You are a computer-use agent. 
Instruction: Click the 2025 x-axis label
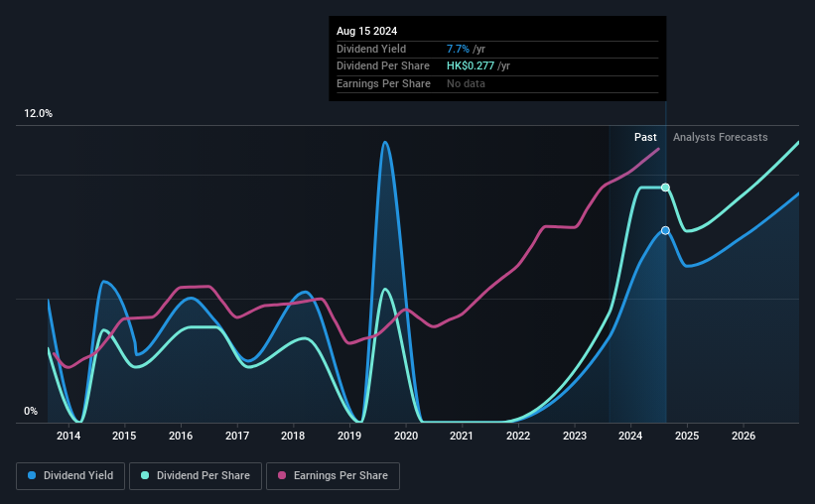tap(687, 436)
